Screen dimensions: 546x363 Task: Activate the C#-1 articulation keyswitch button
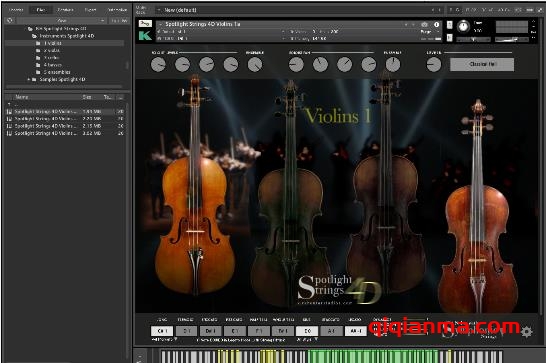pos(162,331)
